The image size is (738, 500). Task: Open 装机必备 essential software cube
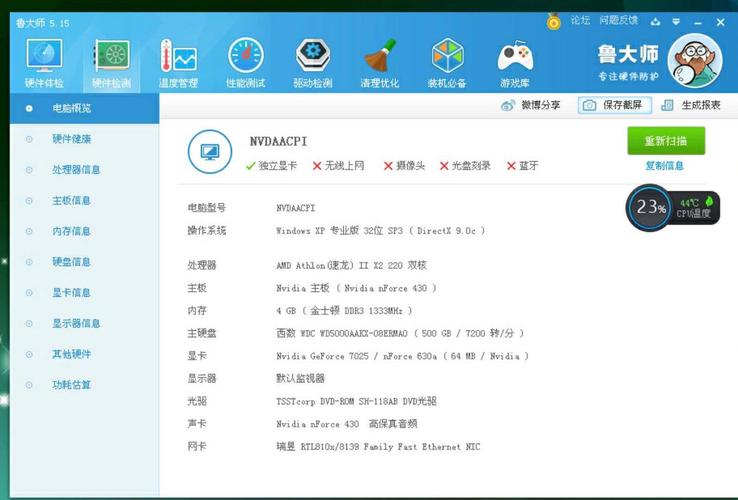pyautogui.click(x=447, y=63)
